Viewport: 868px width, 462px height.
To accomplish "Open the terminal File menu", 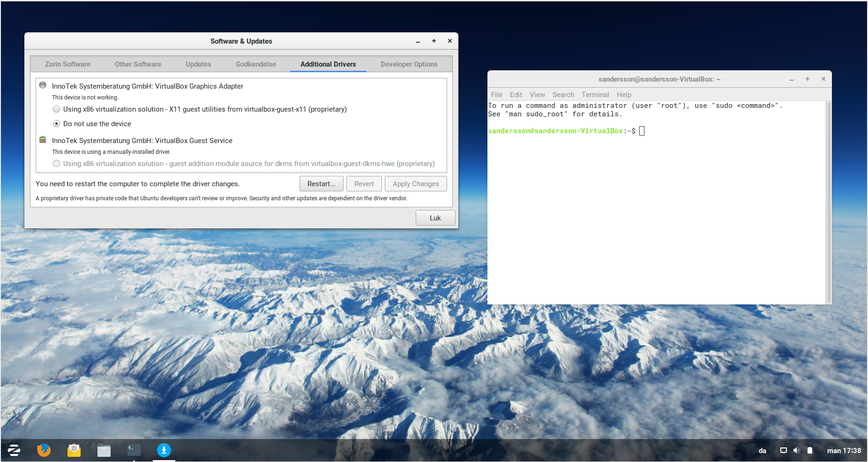I will (497, 95).
